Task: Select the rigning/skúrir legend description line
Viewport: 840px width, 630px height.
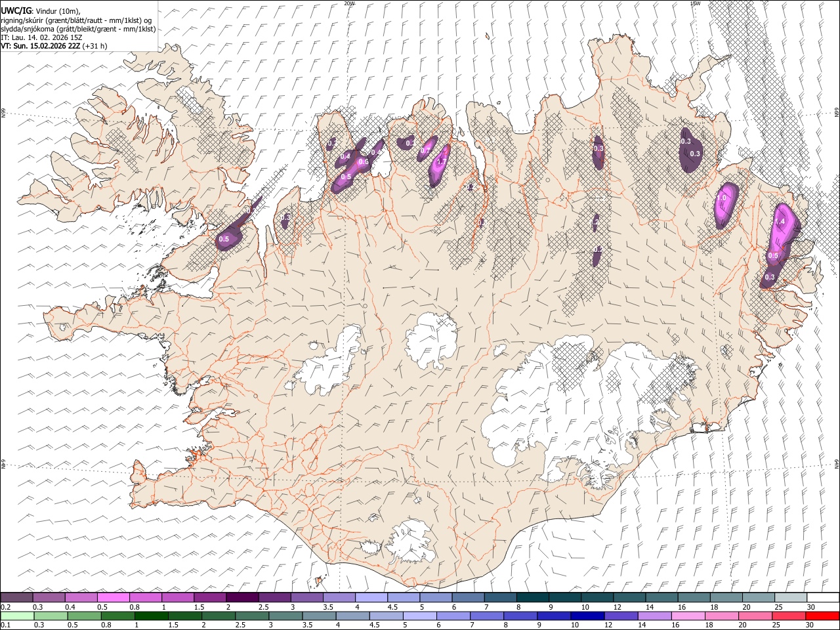Action: click(x=75, y=20)
